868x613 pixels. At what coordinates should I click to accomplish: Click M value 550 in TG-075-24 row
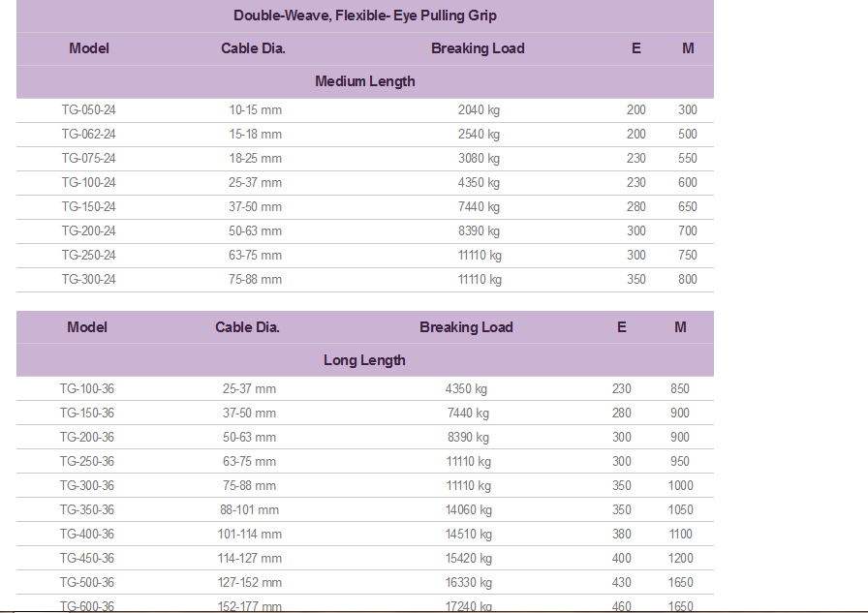(x=688, y=159)
